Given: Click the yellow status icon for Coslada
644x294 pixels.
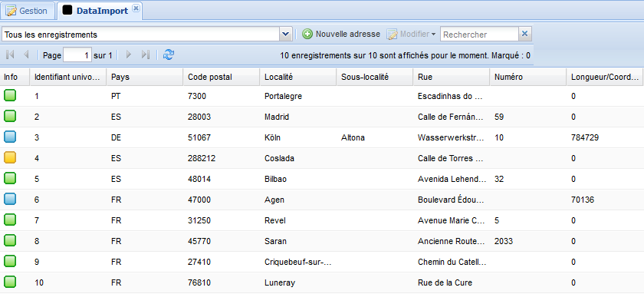Looking at the screenshot, I should click(10, 158).
